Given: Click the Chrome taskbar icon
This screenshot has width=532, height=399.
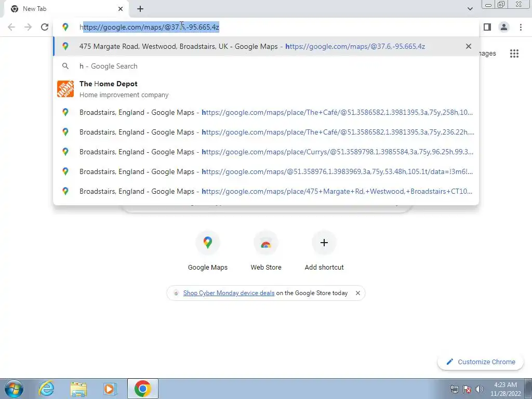Looking at the screenshot, I should click(x=143, y=389).
